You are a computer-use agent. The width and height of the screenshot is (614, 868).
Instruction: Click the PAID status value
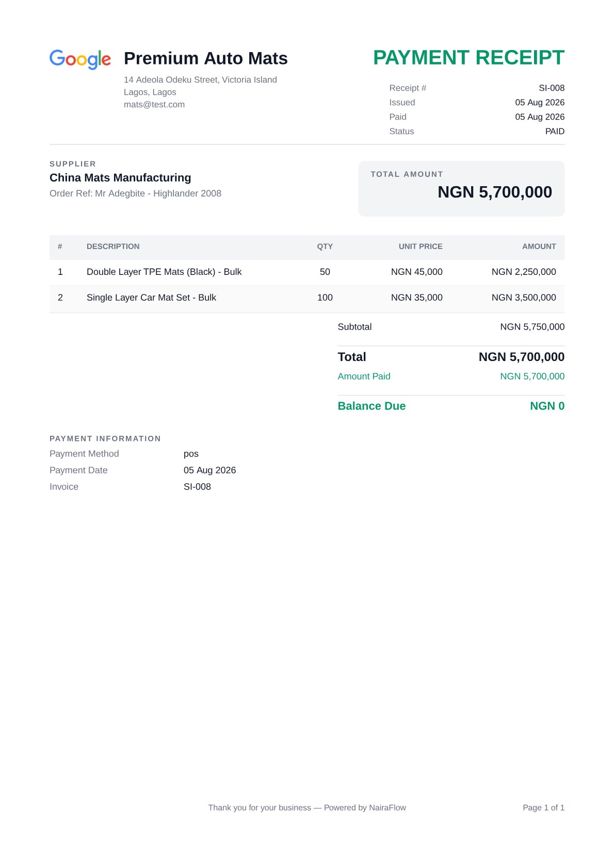point(555,132)
